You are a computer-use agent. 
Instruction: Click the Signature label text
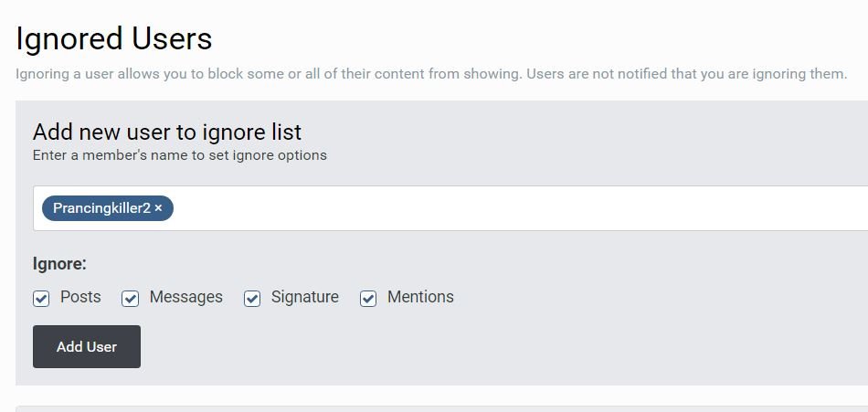pyautogui.click(x=304, y=297)
